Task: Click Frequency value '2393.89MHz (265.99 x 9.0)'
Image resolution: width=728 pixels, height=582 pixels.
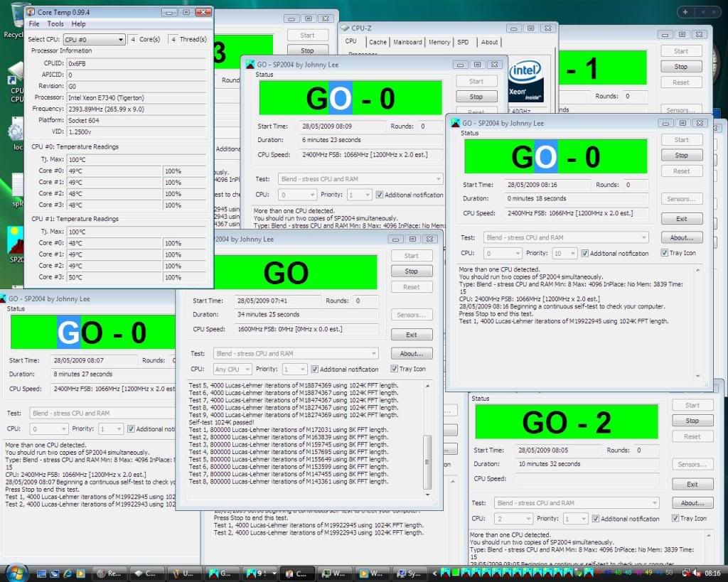Action: [136, 109]
